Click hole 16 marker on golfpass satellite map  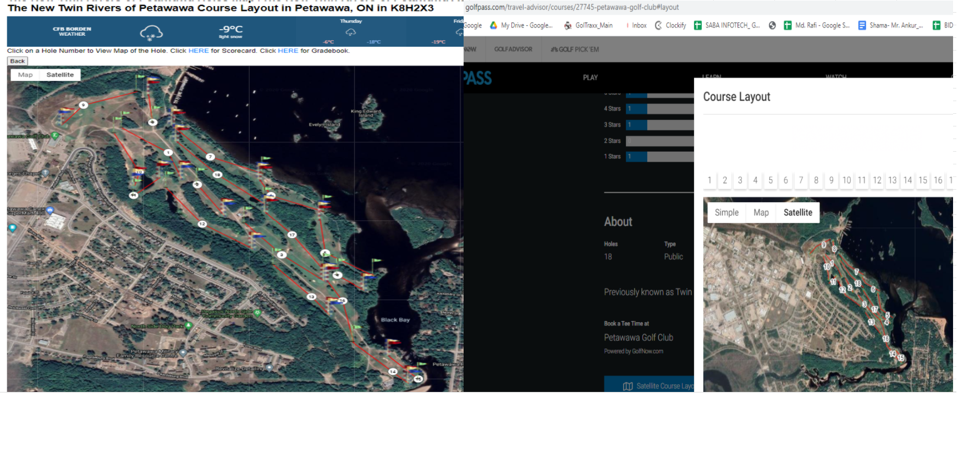tap(885, 339)
